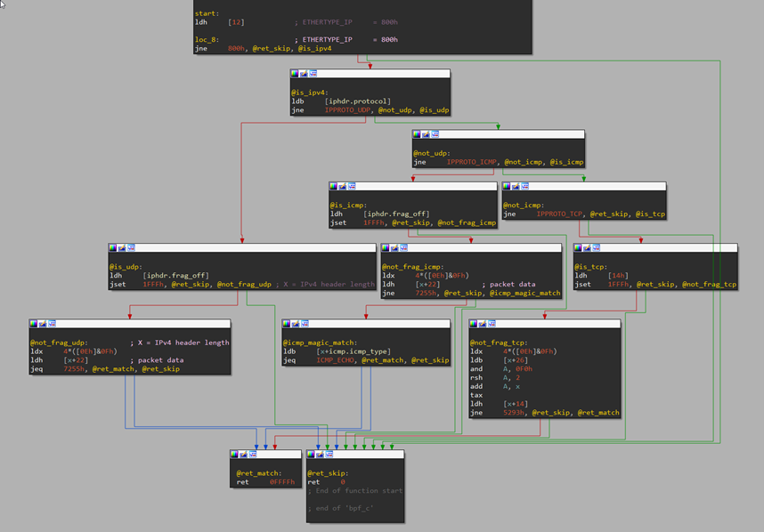Click the graph icon on @not_frag_icmp block header
The width and height of the screenshot is (764, 532).
point(404,247)
